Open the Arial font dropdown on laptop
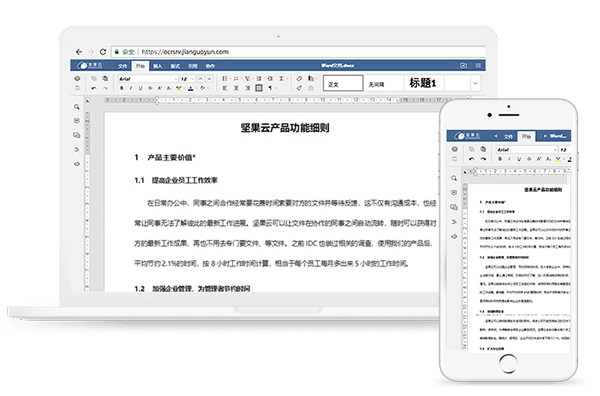Image resolution: width=600 pixels, height=396 pixels. tap(147, 79)
